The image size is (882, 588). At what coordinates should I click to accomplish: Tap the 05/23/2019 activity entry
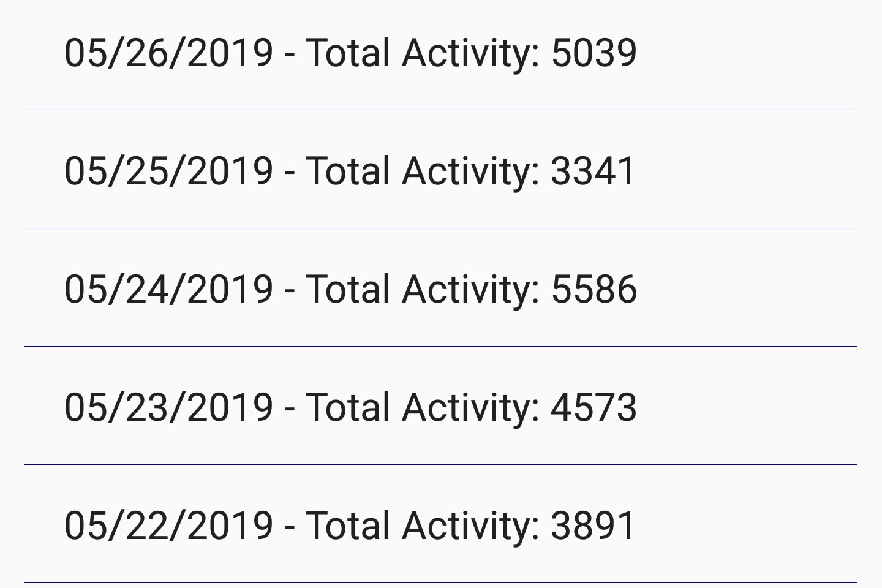[441, 406]
